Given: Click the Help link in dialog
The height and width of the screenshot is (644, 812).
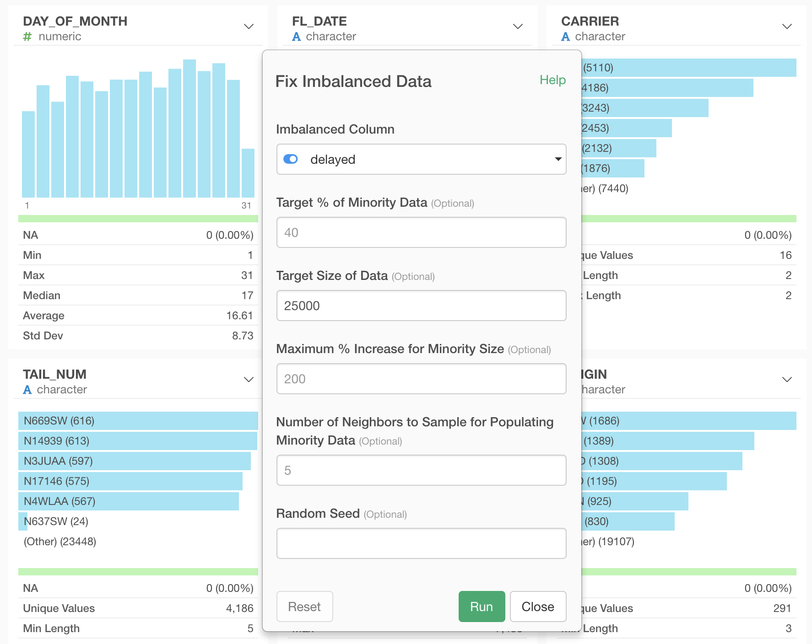Looking at the screenshot, I should click(x=552, y=80).
